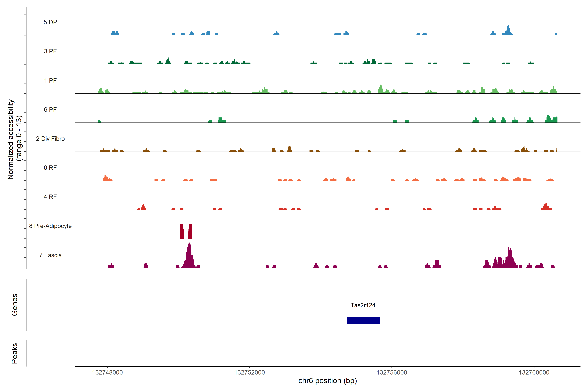Click the tallest 7 Fascia accessibility peak

(189, 258)
